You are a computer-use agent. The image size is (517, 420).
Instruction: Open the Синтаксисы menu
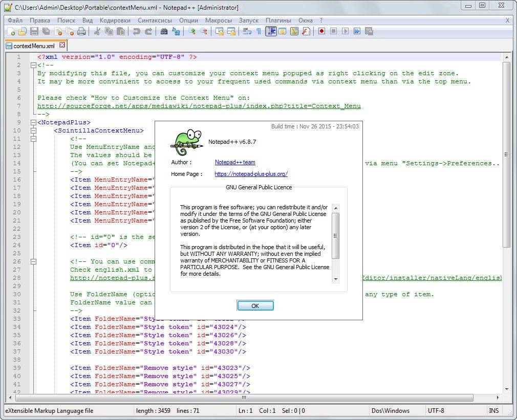[x=155, y=20]
